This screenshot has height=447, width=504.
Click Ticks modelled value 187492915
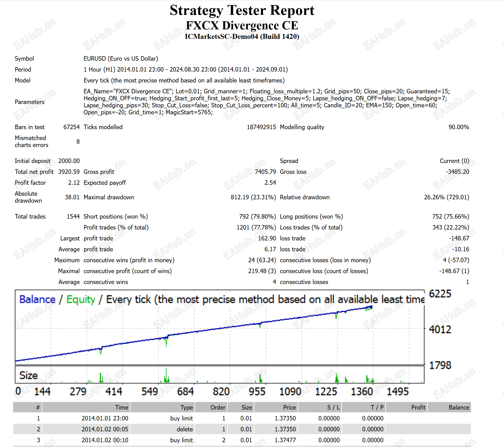(261, 127)
